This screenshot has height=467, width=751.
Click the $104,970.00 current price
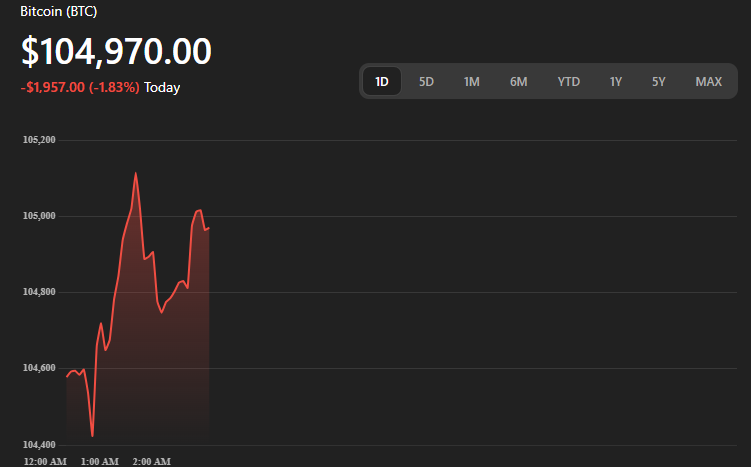pyautogui.click(x=116, y=52)
